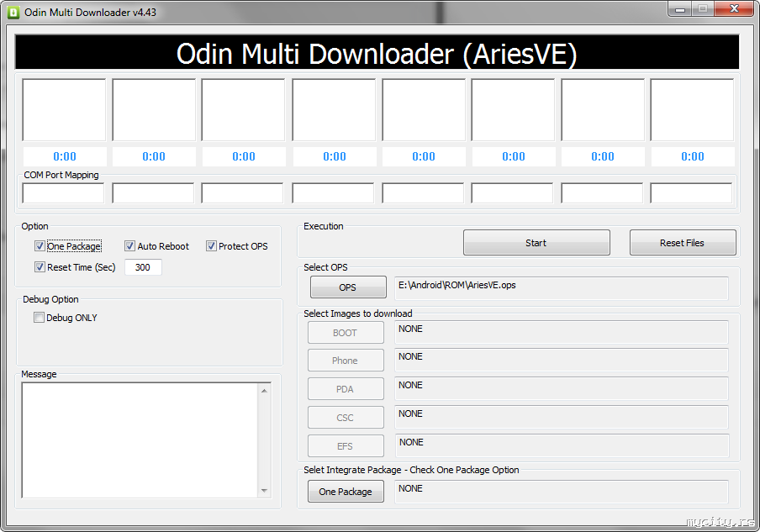
Task: Click the One Package select button
Action: click(x=346, y=492)
